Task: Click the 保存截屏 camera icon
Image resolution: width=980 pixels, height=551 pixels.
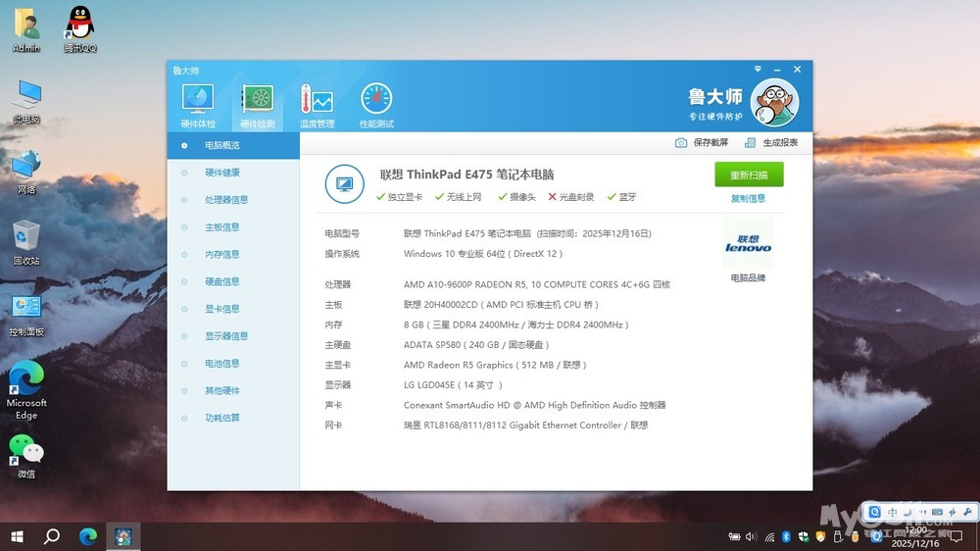Action: (681, 143)
